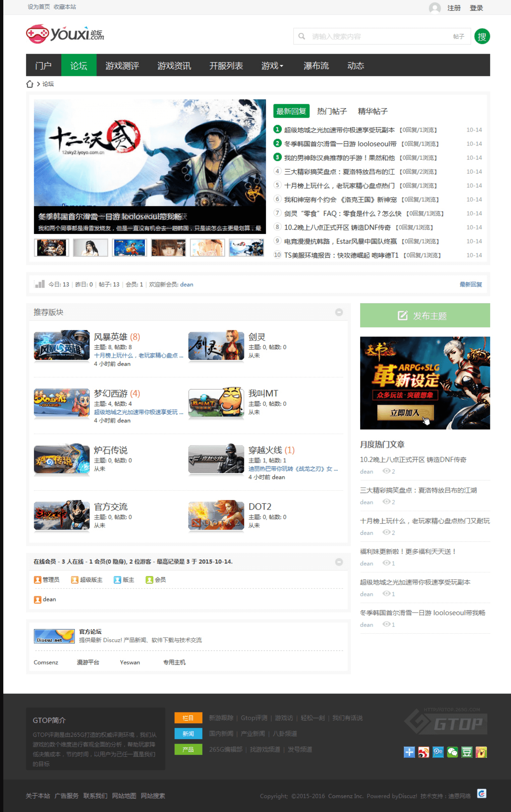Click the home breadcrumb icon
Screen dimensions: 511x812
tap(30, 84)
